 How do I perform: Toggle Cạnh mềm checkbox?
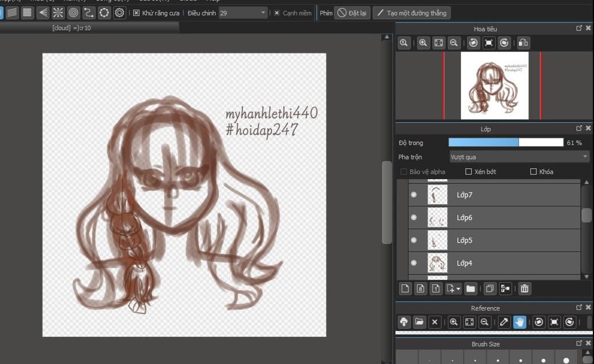pos(277,13)
